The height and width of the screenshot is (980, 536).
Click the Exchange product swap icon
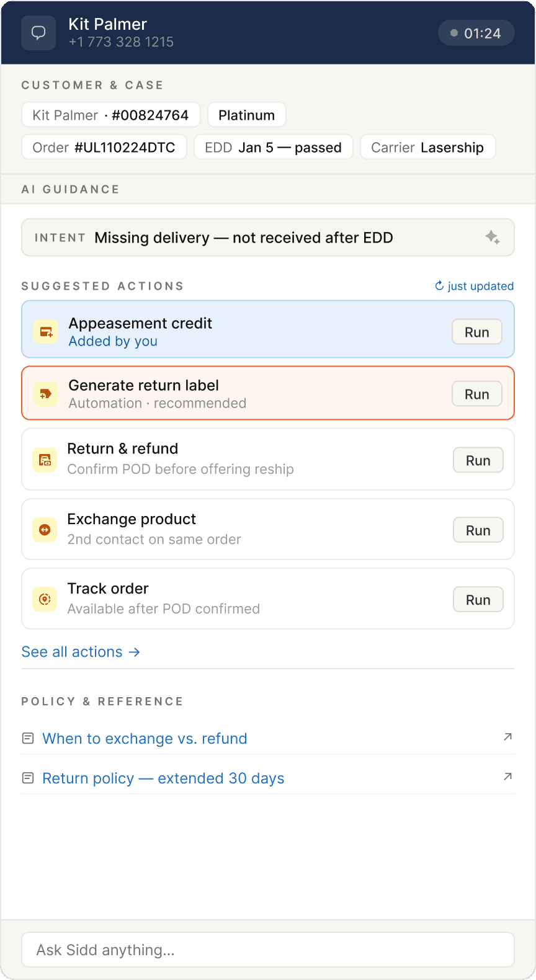tap(45, 530)
